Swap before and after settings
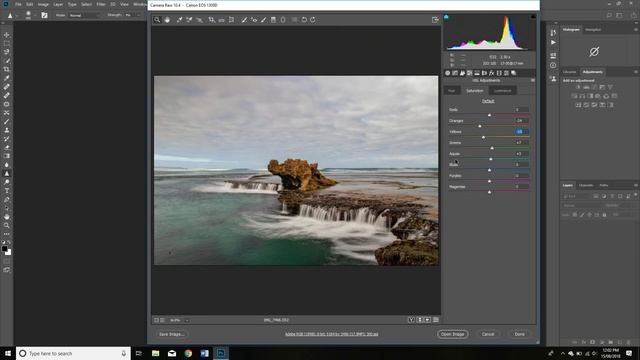The image size is (640, 360). 420,320
